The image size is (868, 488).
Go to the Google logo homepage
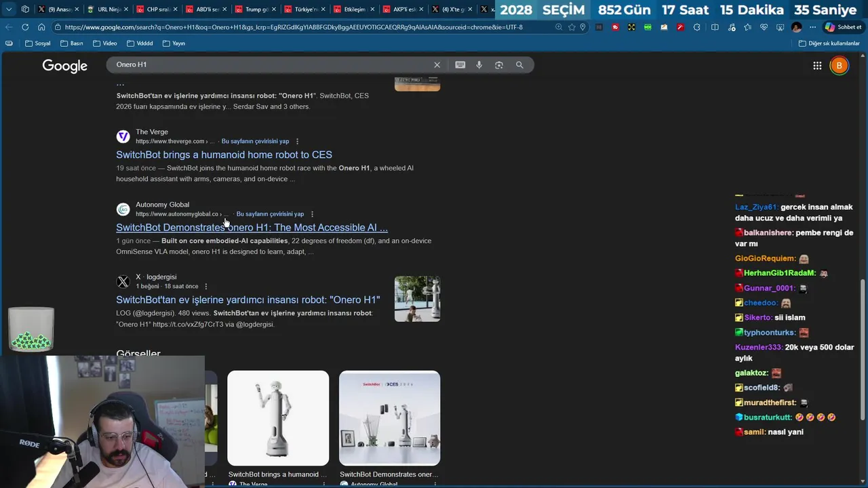(65, 66)
